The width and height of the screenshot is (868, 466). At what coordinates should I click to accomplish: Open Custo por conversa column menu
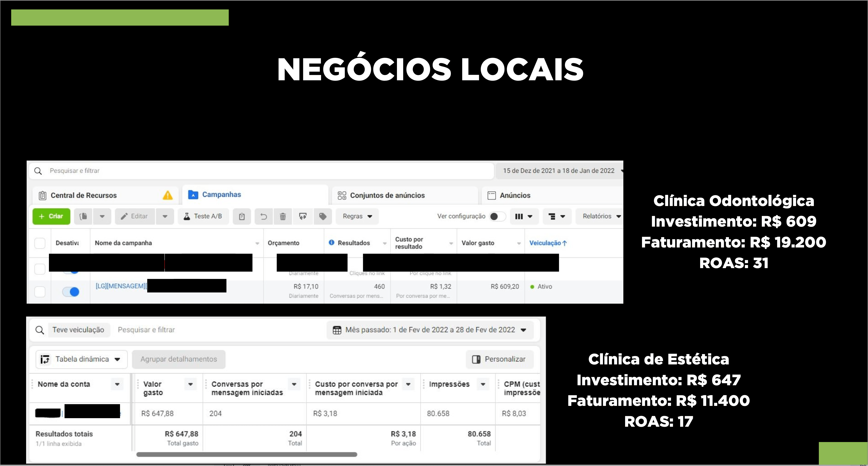click(408, 384)
